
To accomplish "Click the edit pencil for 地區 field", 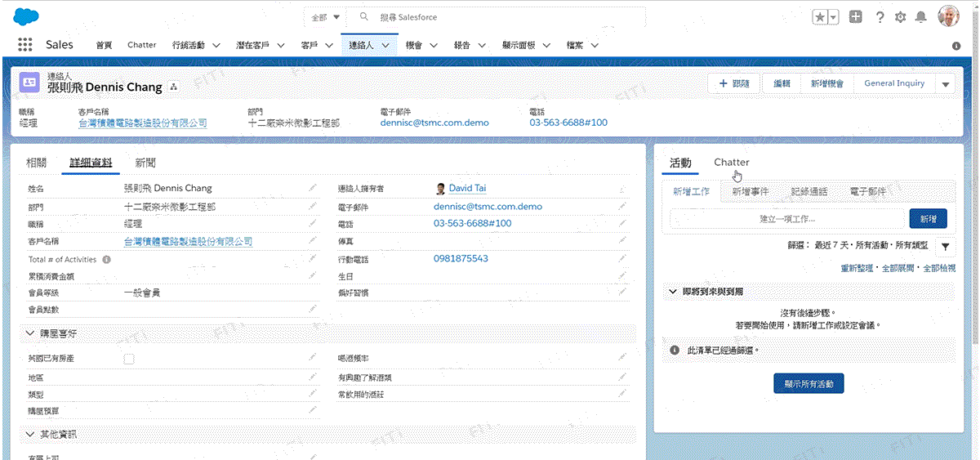I will coord(312,377).
